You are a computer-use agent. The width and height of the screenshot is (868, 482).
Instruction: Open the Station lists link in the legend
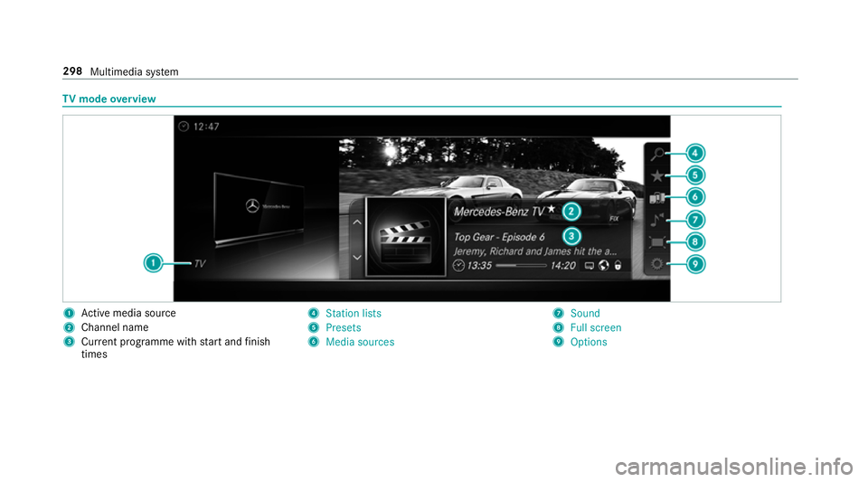click(x=353, y=313)
